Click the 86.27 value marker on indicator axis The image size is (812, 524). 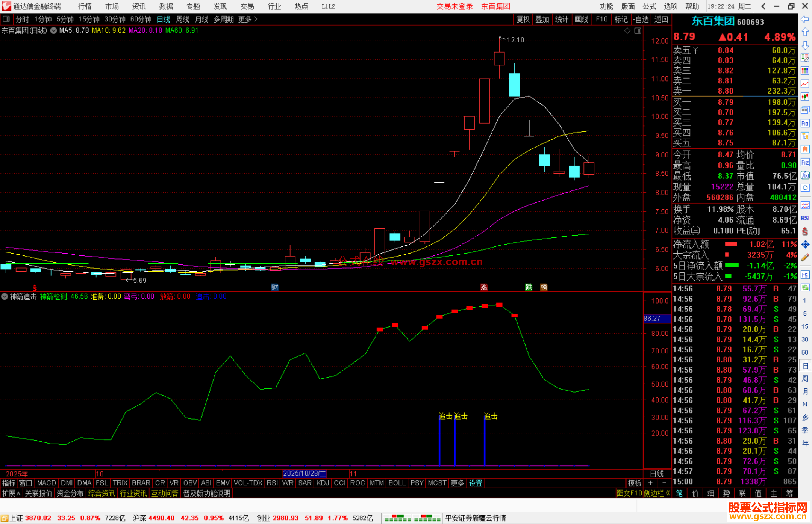tap(657, 319)
